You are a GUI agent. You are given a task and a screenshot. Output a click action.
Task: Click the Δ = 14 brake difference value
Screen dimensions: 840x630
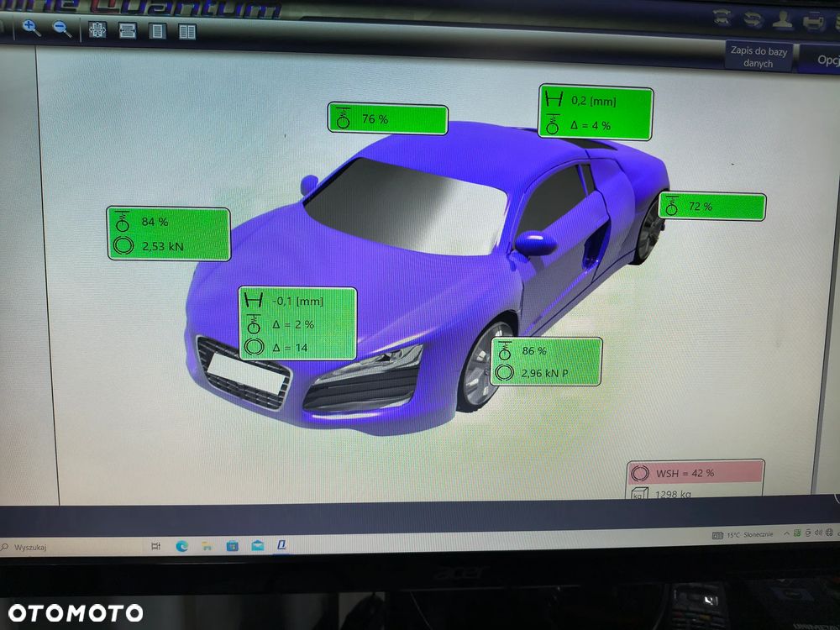pos(290,348)
